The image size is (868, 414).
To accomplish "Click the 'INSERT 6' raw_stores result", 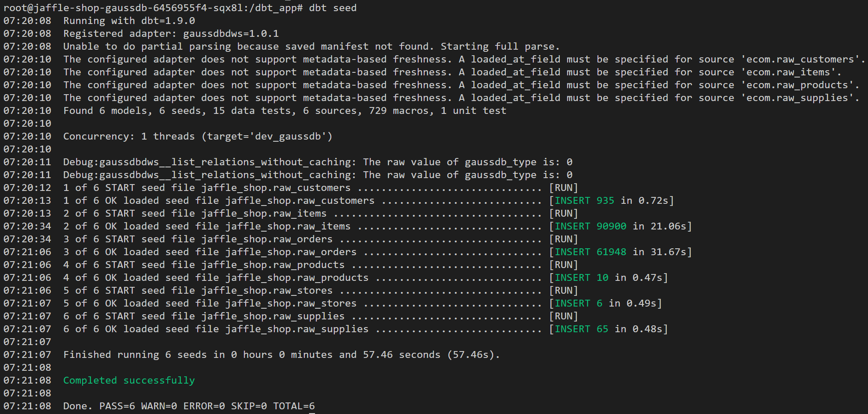I will (x=578, y=303).
